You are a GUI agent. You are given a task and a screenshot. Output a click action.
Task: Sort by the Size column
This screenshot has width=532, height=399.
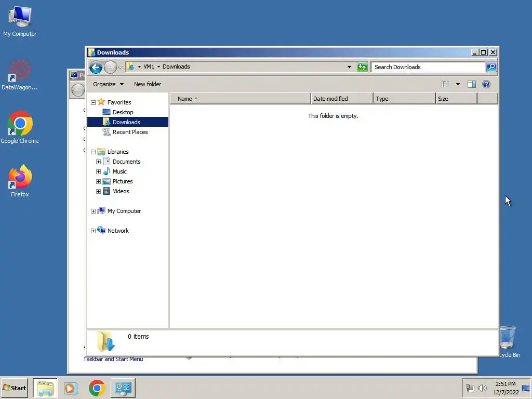(456, 99)
